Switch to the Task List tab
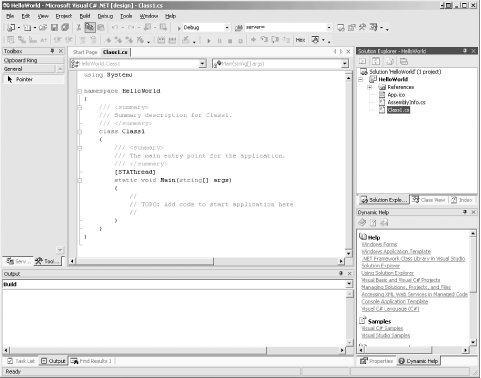The image size is (481, 378). pos(21,361)
